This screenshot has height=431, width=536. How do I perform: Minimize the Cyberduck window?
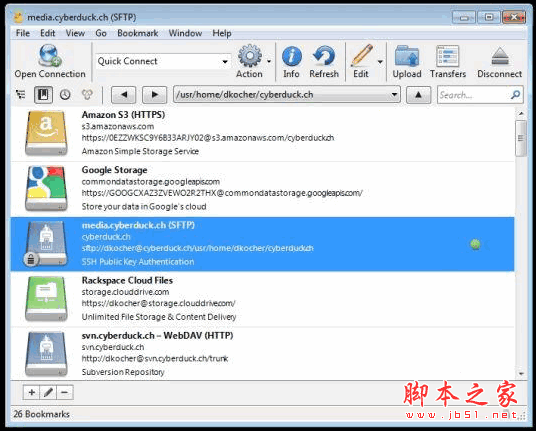pos(464,17)
